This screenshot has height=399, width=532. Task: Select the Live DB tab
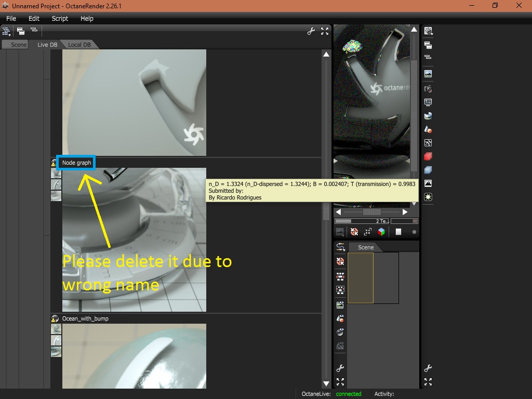pyautogui.click(x=47, y=45)
